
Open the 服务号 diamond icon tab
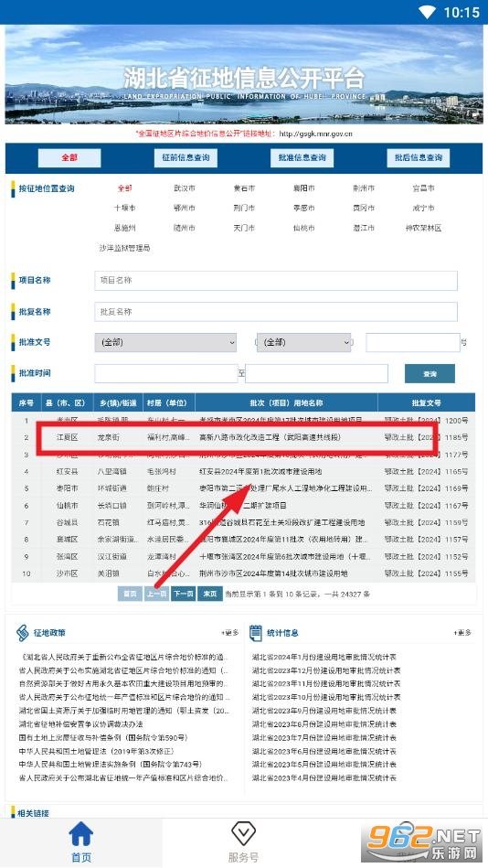coord(242,833)
